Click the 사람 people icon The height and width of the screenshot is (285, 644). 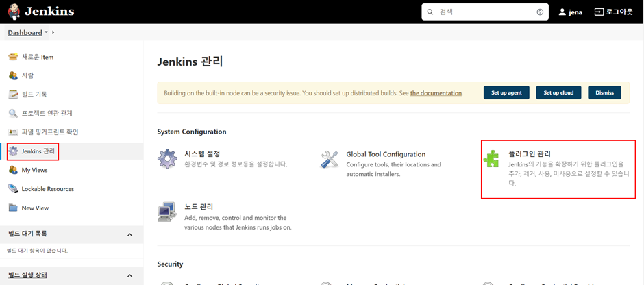click(x=14, y=75)
